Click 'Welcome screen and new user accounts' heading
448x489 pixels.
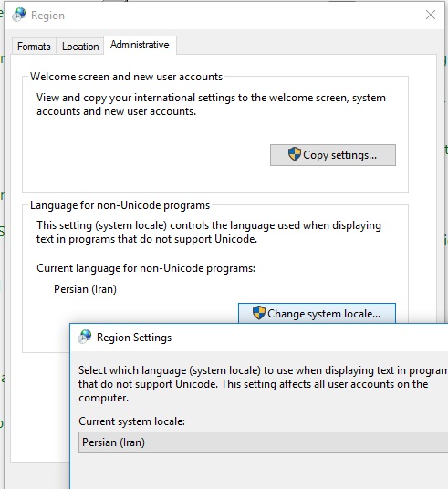coord(126,77)
